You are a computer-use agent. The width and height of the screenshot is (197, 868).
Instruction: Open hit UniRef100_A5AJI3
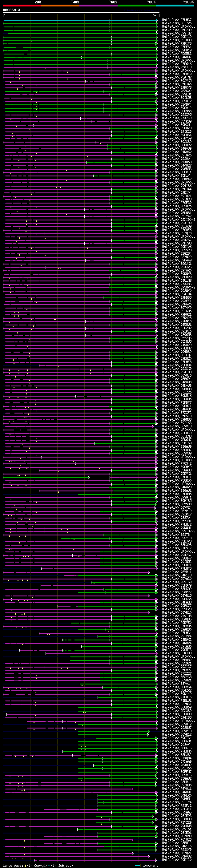point(176,67)
